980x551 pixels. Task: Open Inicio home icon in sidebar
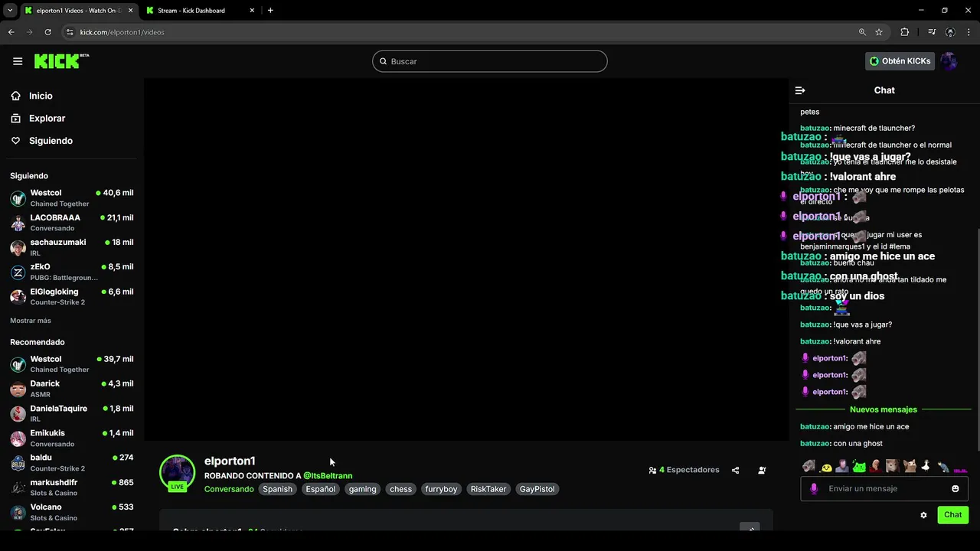[15, 96]
